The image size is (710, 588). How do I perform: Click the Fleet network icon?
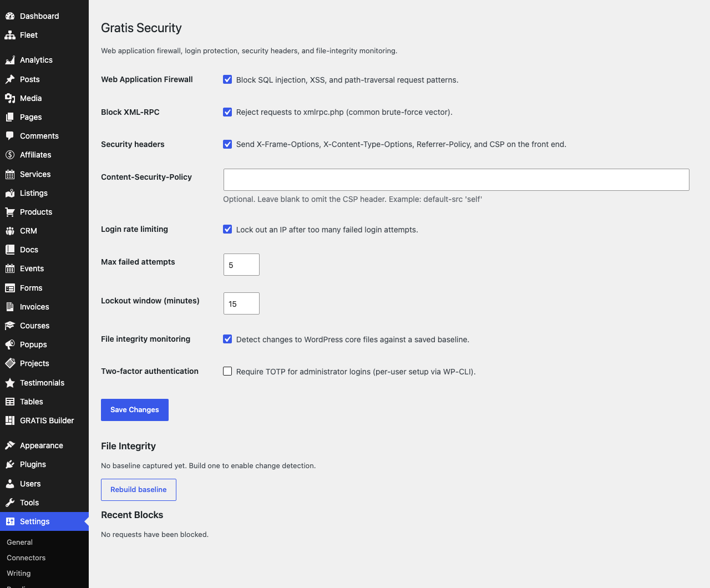click(10, 35)
